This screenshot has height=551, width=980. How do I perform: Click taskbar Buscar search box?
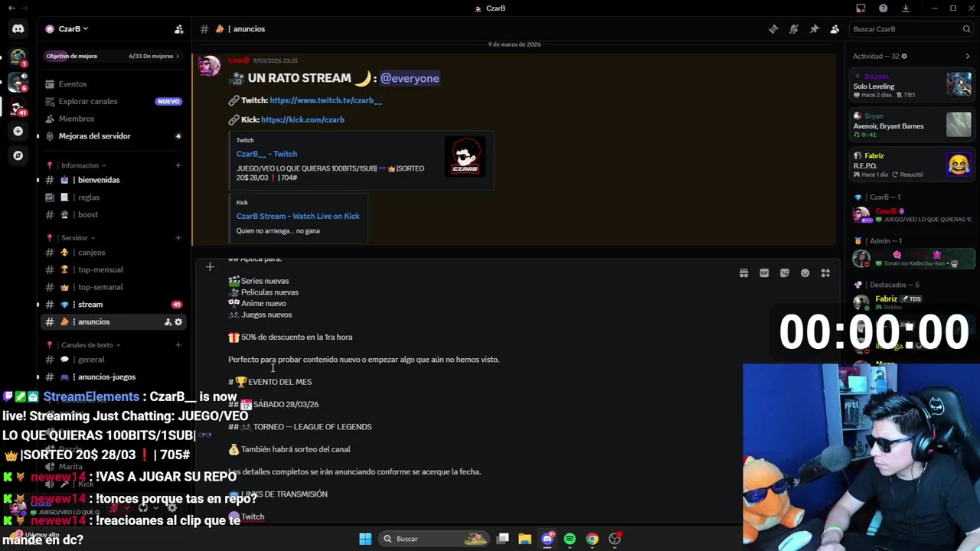tap(435, 539)
